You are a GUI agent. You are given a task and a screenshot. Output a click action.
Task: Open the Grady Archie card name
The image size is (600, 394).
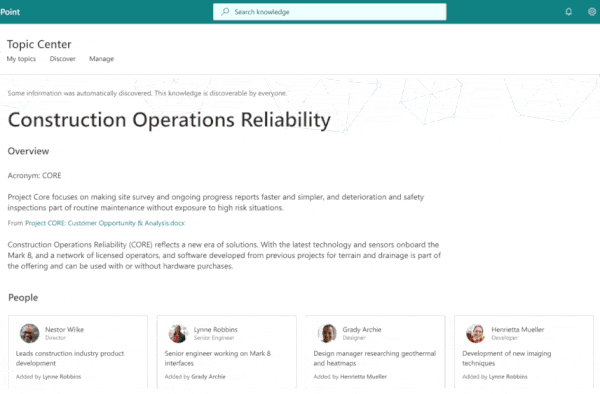tap(362, 329)
